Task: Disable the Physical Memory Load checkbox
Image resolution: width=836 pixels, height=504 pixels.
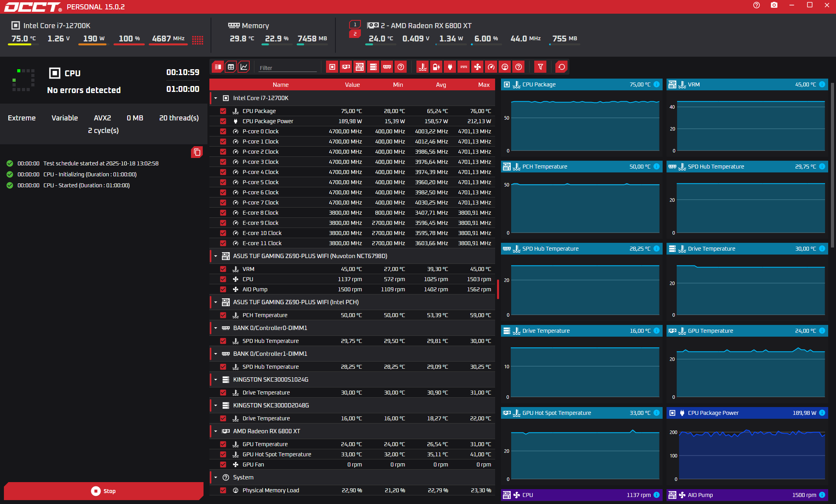Action: [223, 490]
